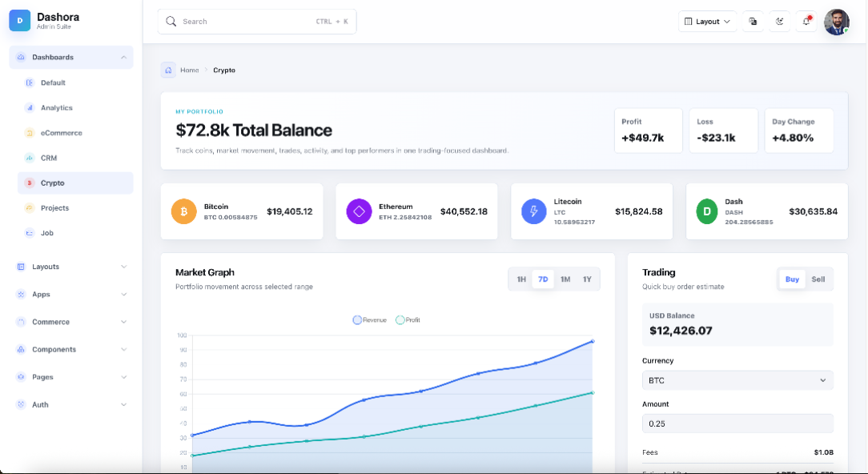The height and width of the screenshot is (474, 868).
Task: Expand the Apps menu chevron
Action: click(x=123, y=294)
